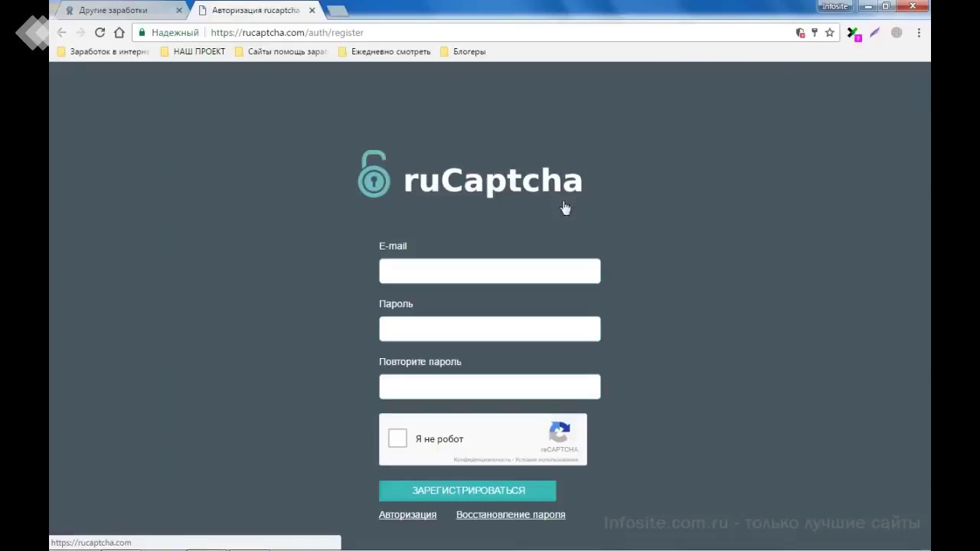This screenshot has height=551, width=980.
Task: Click the browser forward arrow
Action: 80,33
